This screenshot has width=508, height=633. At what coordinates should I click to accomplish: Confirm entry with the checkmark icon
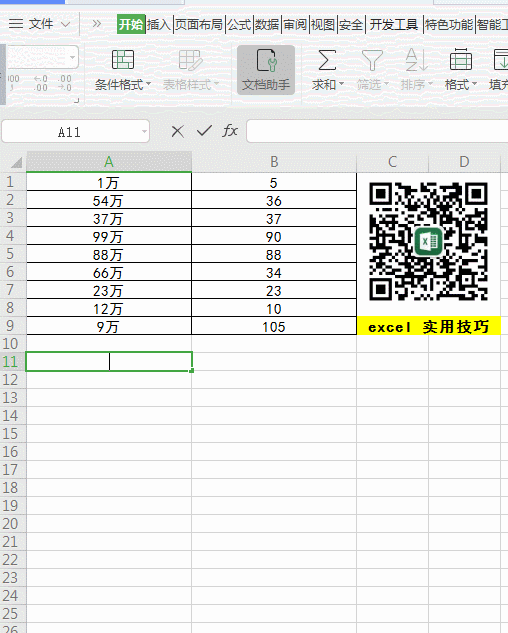(x=204, y=130)
